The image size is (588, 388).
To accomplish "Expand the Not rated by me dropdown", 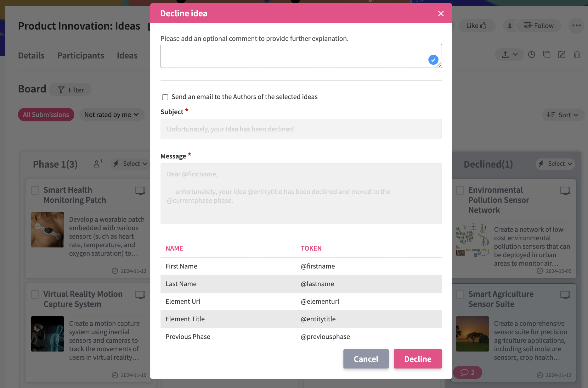I will 111,115.
